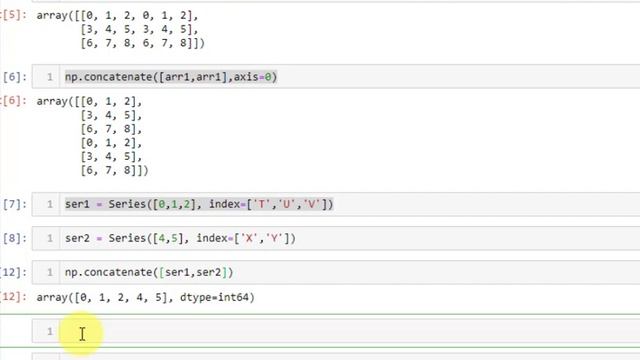This screenshot has width=640, height=360.
Task: Click final row [6, 7, 8]]) of output 6
Action: coord(114,170)
